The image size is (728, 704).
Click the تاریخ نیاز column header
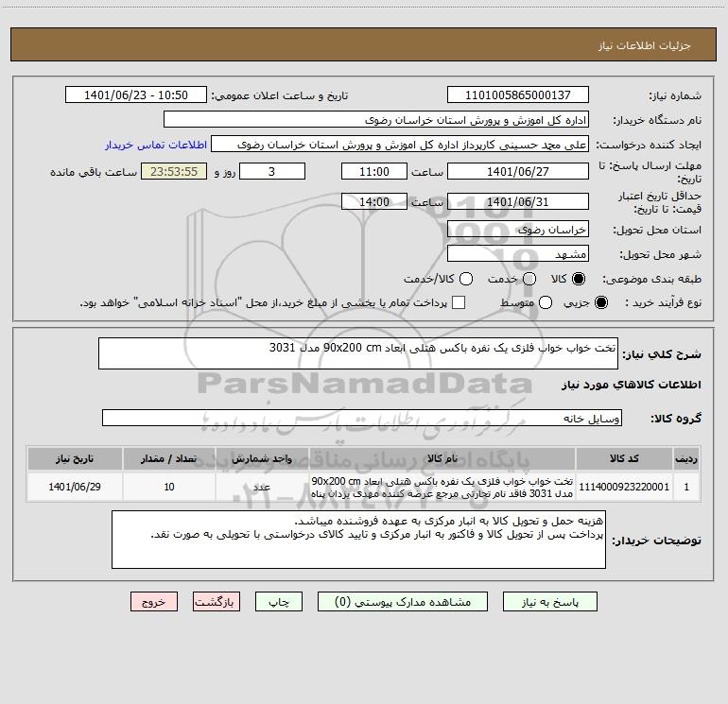[75, 458]
